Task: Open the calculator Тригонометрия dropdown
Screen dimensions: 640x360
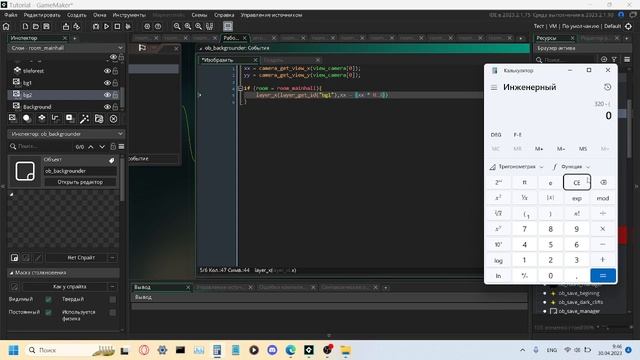Action: (x=517, y=167)
